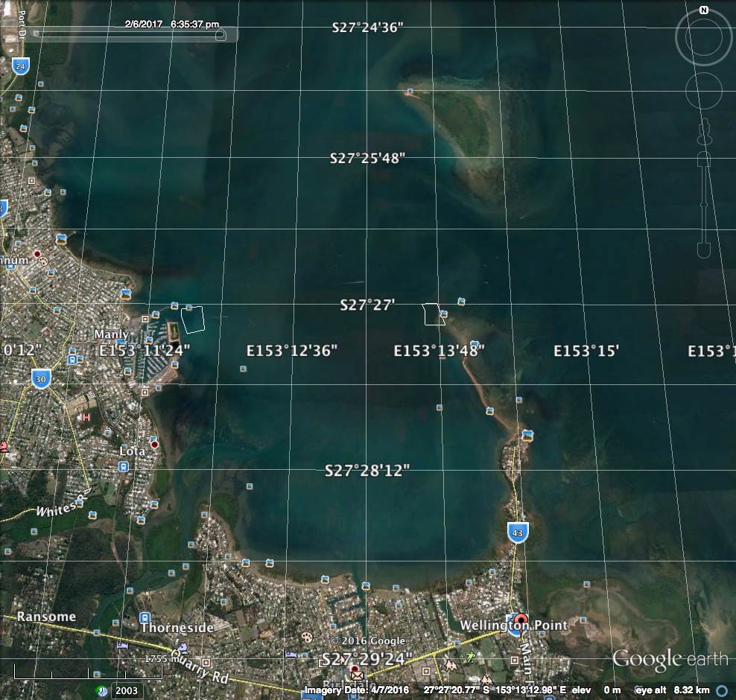The image size is (736, 700).
Task: Click the Ransome place label
Action: pos(46,617)
